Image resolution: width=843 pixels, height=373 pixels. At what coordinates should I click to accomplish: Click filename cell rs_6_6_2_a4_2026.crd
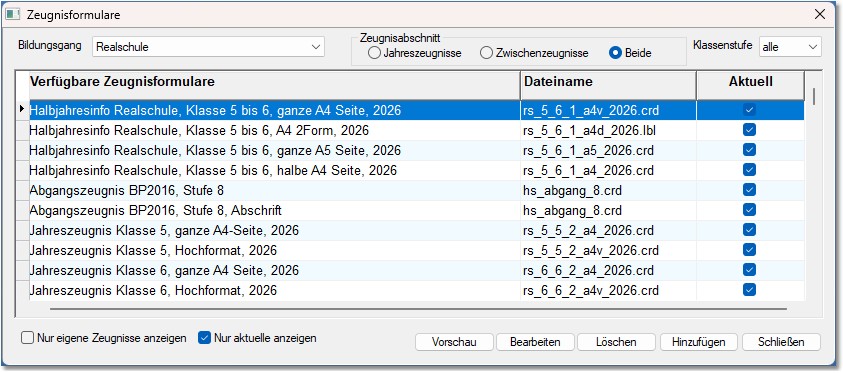coord(608,270)
